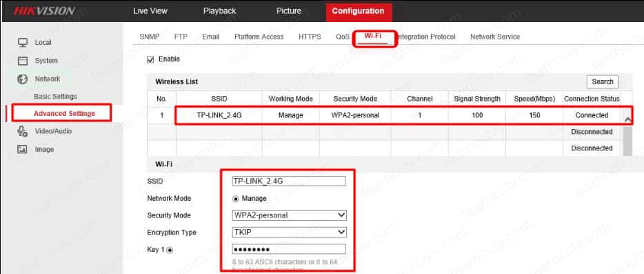The image size is (644, 274).
Task: Open Video/Audio in the sidebar
Action: click(53, 131)
